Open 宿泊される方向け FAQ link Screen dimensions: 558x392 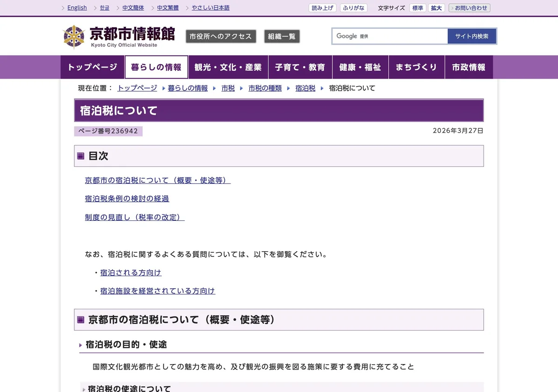pyautogui.click(x=131, y=272)
